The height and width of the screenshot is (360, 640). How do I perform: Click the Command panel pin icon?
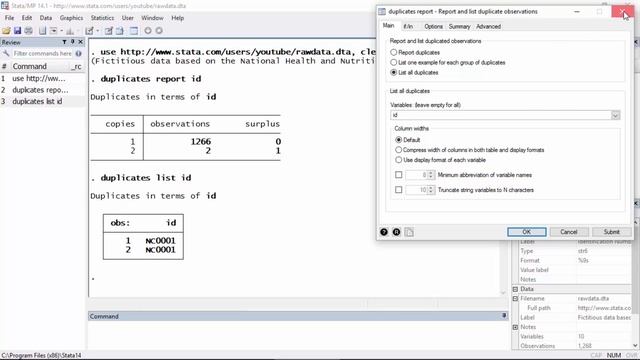(504, 316)
